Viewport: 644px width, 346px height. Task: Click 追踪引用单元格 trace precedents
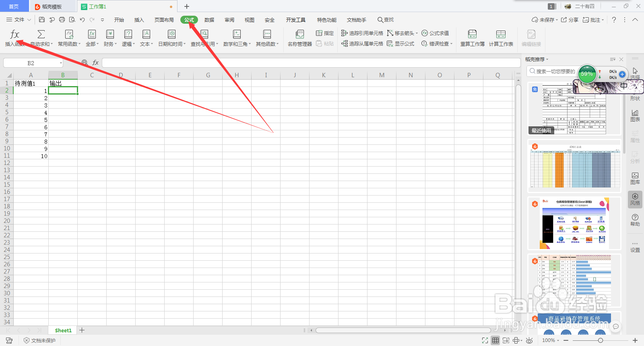362,33
